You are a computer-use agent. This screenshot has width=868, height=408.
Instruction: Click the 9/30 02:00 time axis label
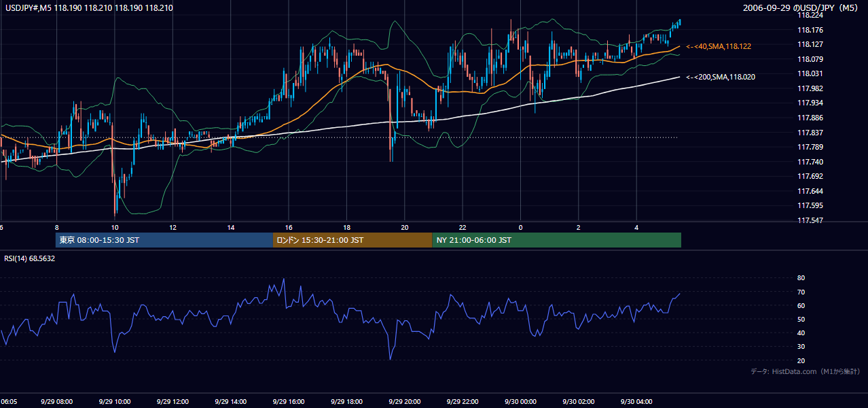(x=579, y=402)
